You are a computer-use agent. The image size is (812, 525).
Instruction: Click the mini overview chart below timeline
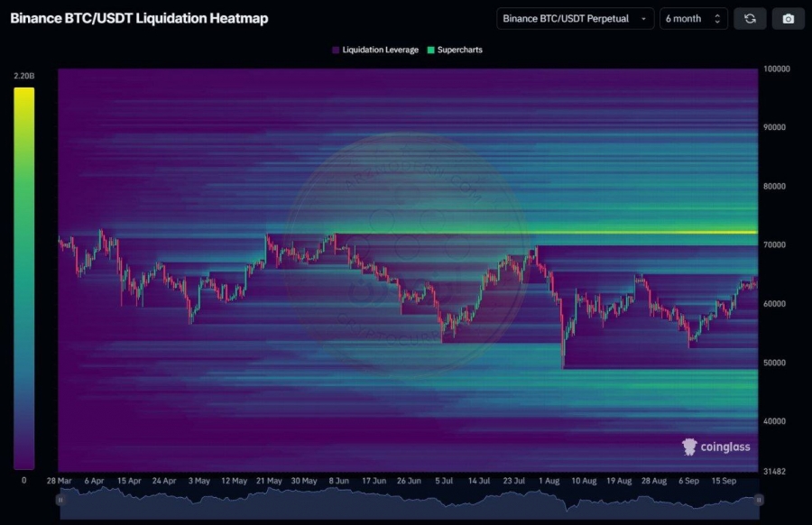pyautogui.click(x=410, y=502)
